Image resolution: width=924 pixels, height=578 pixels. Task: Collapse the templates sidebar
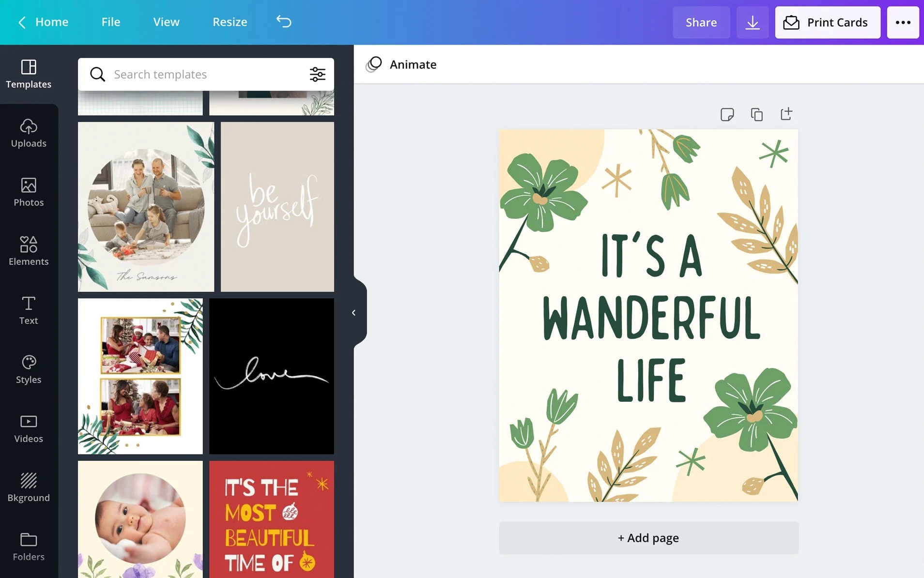354,312
